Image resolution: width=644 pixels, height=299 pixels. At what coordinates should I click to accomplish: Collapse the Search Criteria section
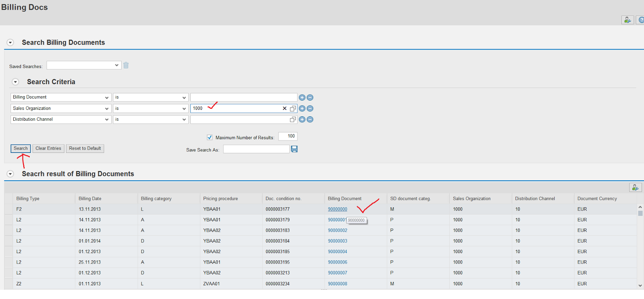tap(16, 82)
